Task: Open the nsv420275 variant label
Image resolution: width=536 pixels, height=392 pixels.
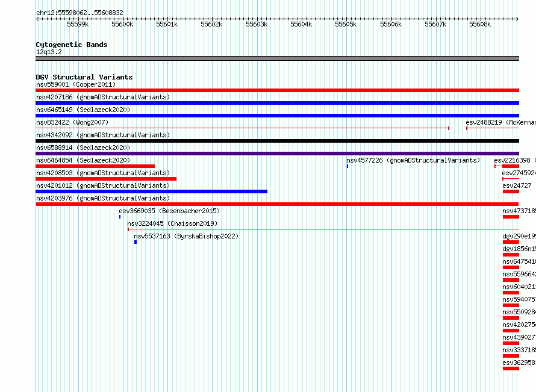Action: (519, 325)
